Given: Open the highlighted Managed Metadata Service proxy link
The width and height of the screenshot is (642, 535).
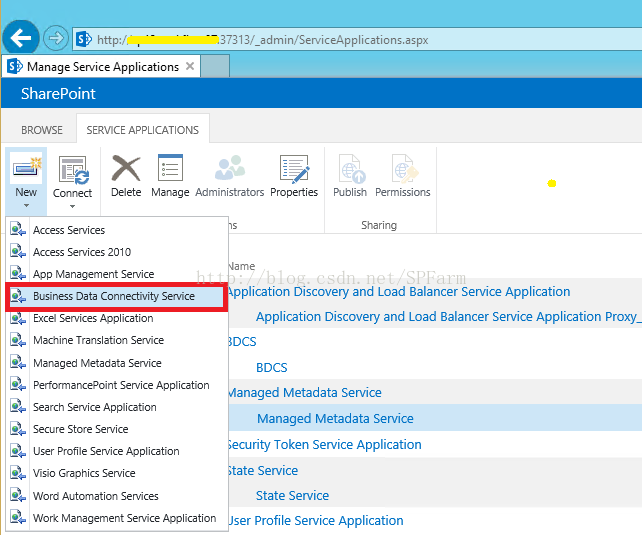Looking at the screenshot, I should (x=335, y=418).
